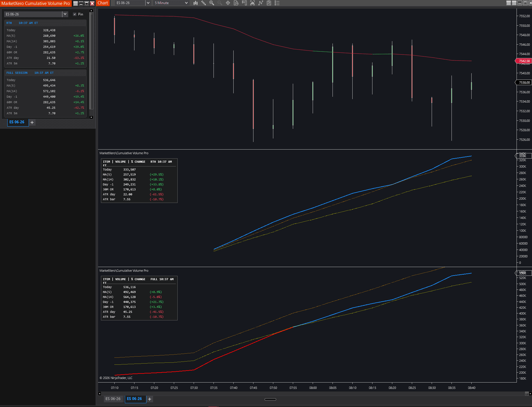Click 536,116 Today volume in FULL chart box

pos(129,287)
